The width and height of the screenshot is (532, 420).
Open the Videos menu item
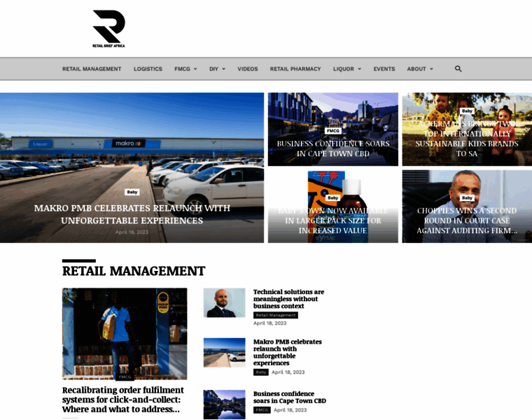click(x=248, y=69)
